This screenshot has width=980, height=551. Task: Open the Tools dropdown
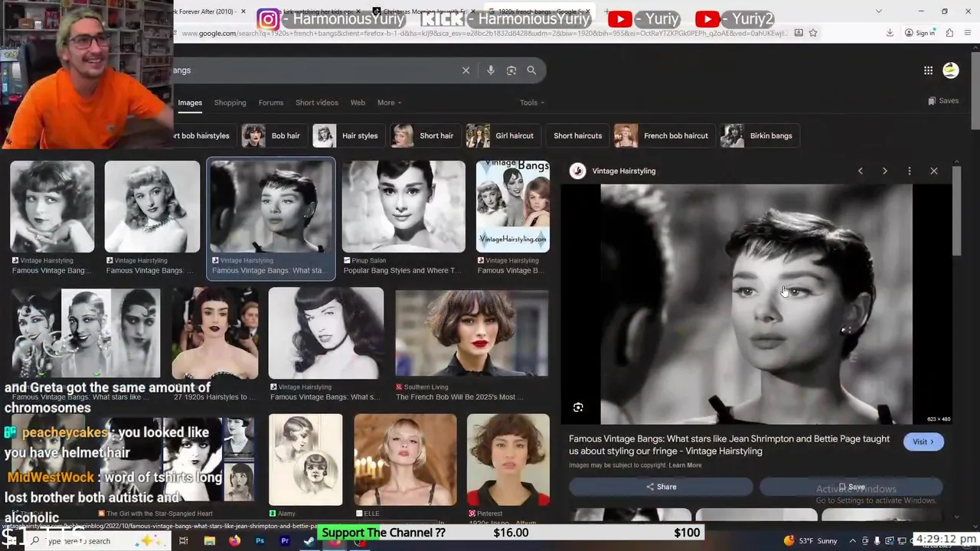pyautogui.click(x=532, y=103)
